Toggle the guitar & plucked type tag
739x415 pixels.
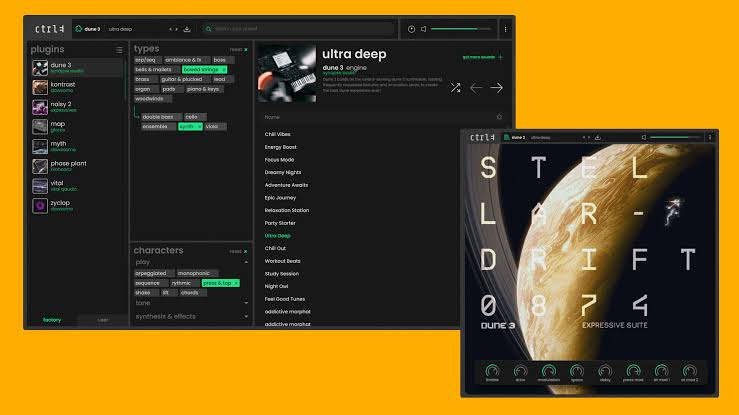pyautogui.click(x=184, y=79)
